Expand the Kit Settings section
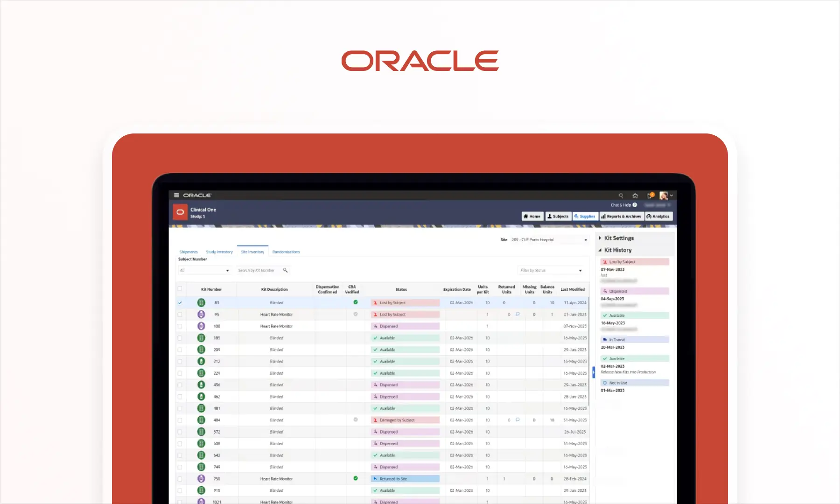The height and width of the screenshot is (504, 840). pyautogui.click(x=616, y=238)
